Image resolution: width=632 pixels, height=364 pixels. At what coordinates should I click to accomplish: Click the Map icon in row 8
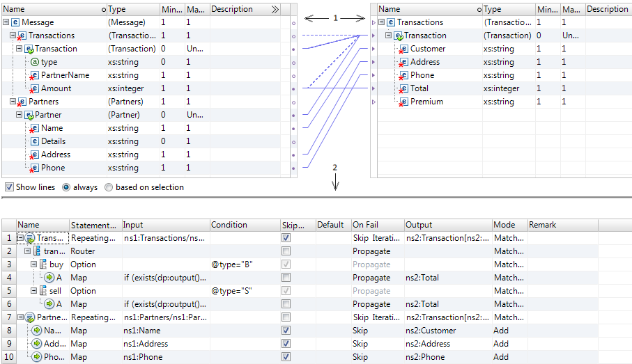(x=36, y=331)
